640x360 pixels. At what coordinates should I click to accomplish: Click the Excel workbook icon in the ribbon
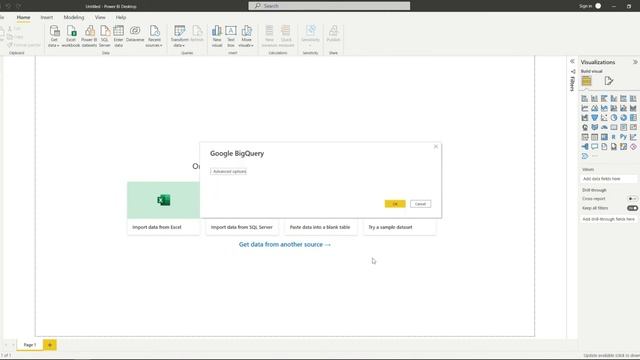point(71,36)
